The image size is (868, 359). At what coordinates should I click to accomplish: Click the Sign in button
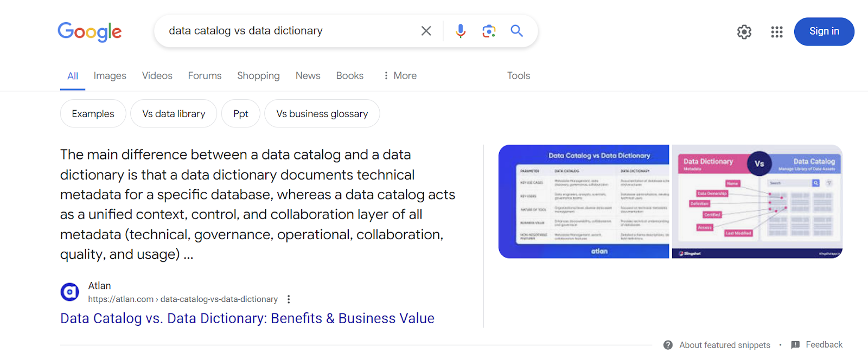point(824,31)
